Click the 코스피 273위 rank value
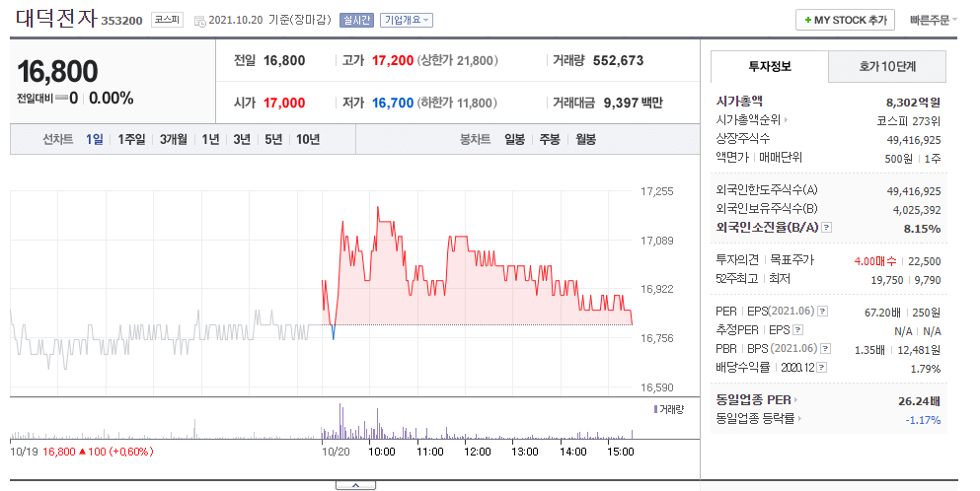 pyautogui.click(x=909, y=121)
